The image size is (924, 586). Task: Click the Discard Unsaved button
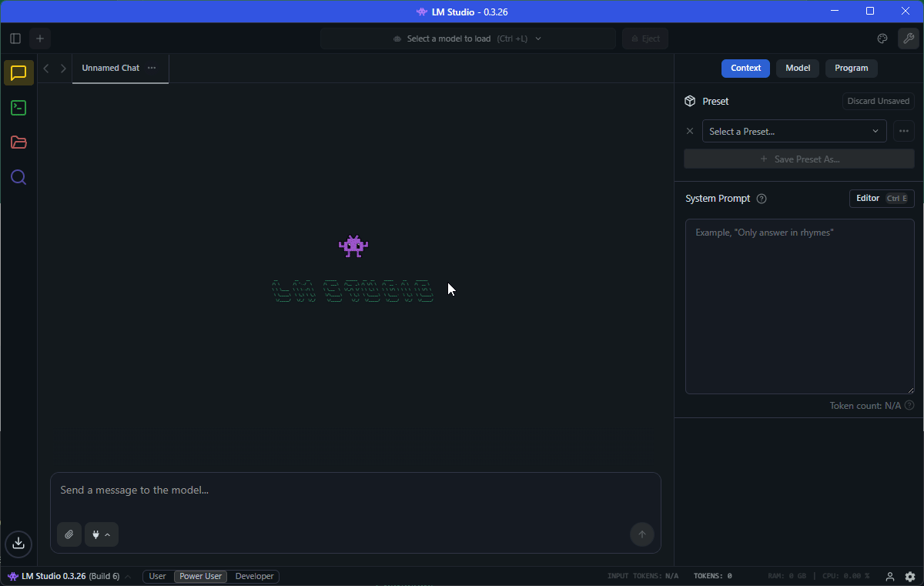(878, 101)
